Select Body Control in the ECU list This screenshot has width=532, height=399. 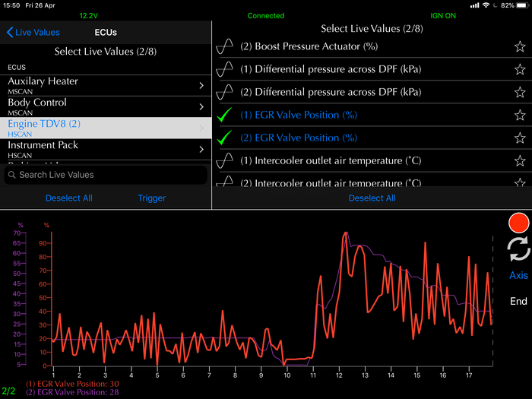(106, 107)
